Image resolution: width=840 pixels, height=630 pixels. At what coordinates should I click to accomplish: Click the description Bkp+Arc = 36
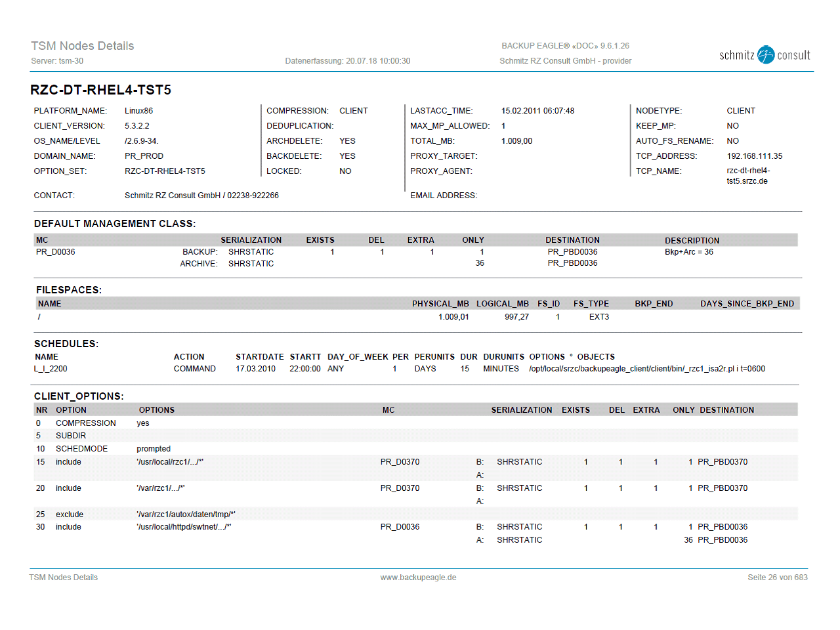click(688, 252)
